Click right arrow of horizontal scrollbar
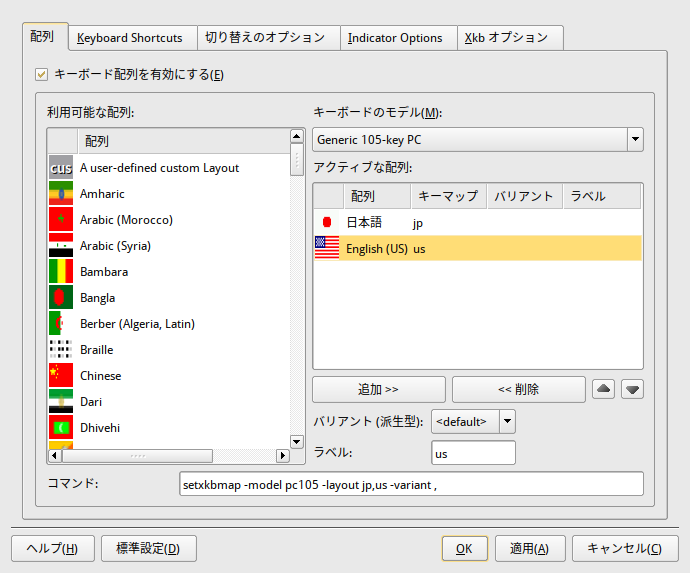Image resolution: width=690 pixels, height=573 pixels. 283,455
